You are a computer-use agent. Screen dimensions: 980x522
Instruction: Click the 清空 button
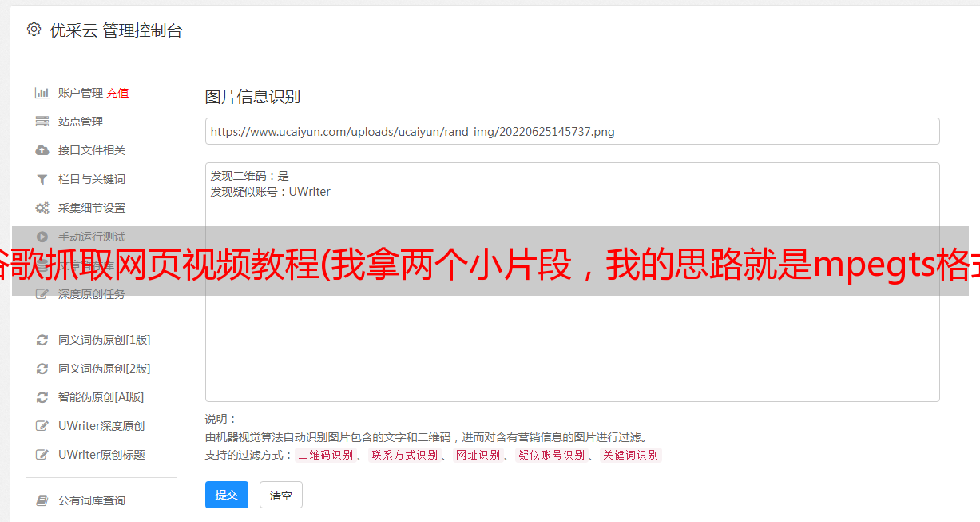pos(281,495)
